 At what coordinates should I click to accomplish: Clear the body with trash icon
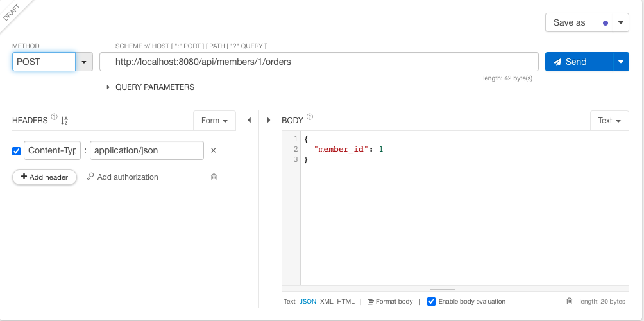point(569,301)
